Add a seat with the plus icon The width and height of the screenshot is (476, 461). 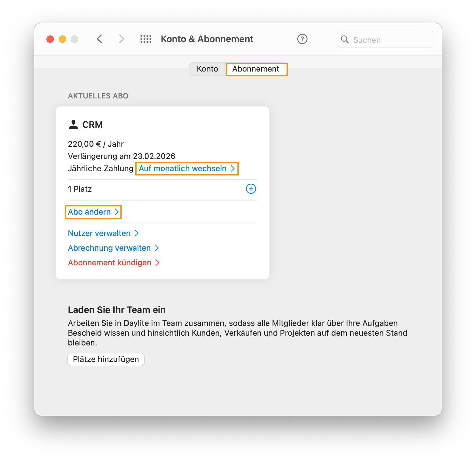pos(251,189)
